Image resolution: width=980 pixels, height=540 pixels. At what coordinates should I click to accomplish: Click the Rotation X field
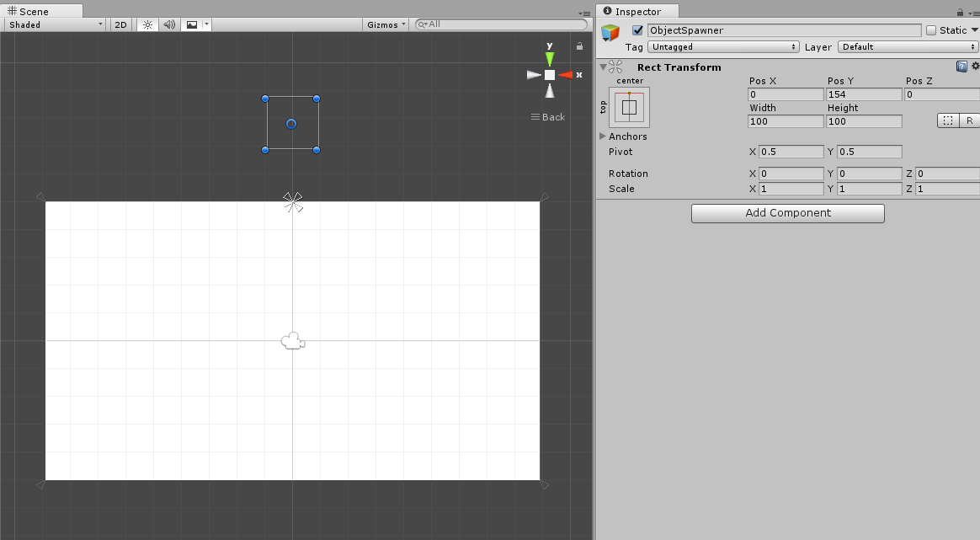(791, 174)
